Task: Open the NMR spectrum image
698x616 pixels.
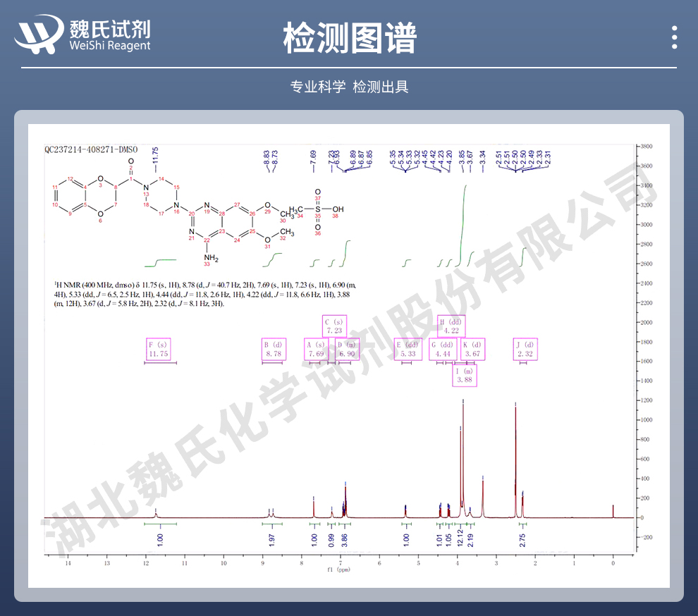Action: 348,356
